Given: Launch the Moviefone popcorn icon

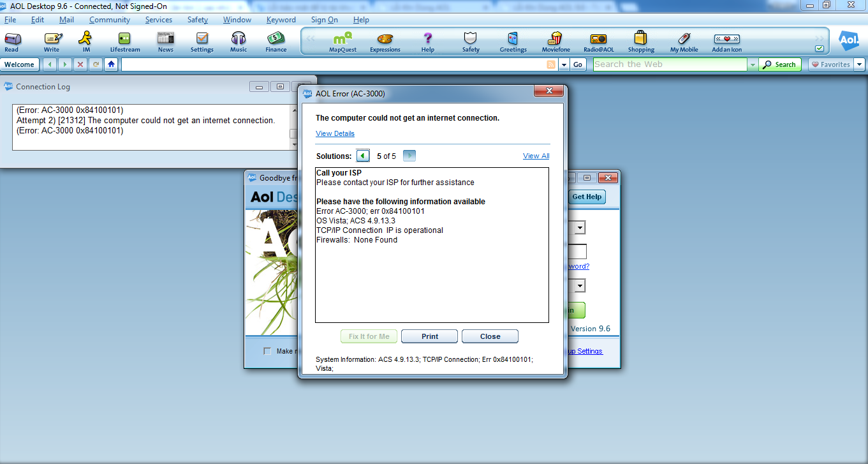Looking at the screenshot, I should point(555,42).
